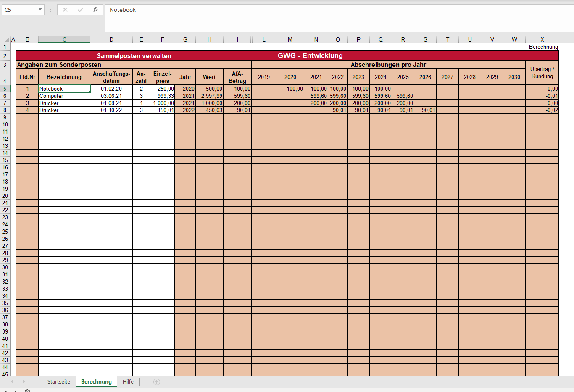Click the Einzelpreis value 250,00

162,89
